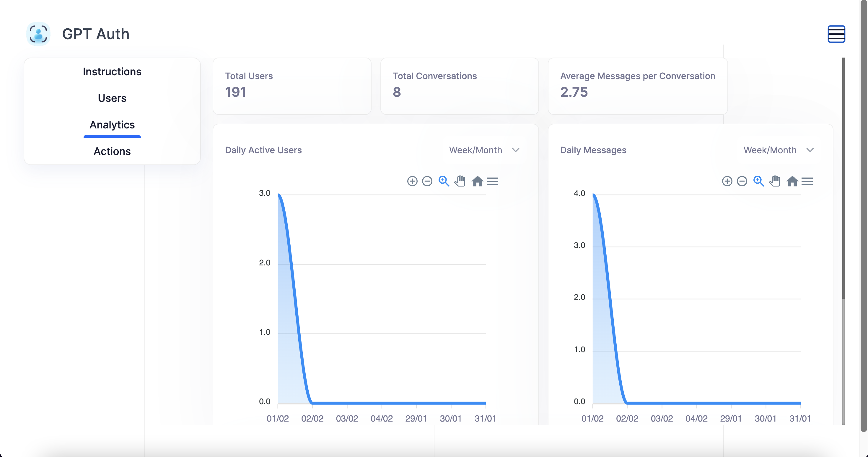Select the Analytics tab in sidebar

(112, 125)
